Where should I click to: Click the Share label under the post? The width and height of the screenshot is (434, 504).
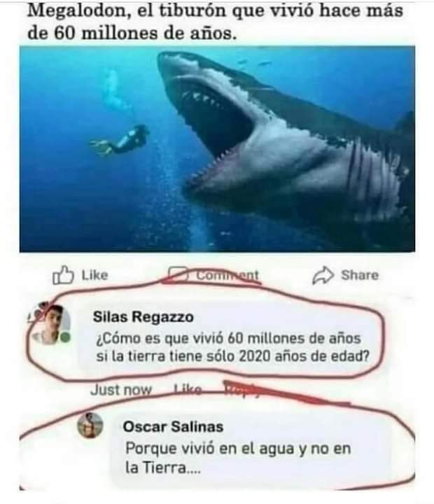pyautogui.click(x=360, y=275)
